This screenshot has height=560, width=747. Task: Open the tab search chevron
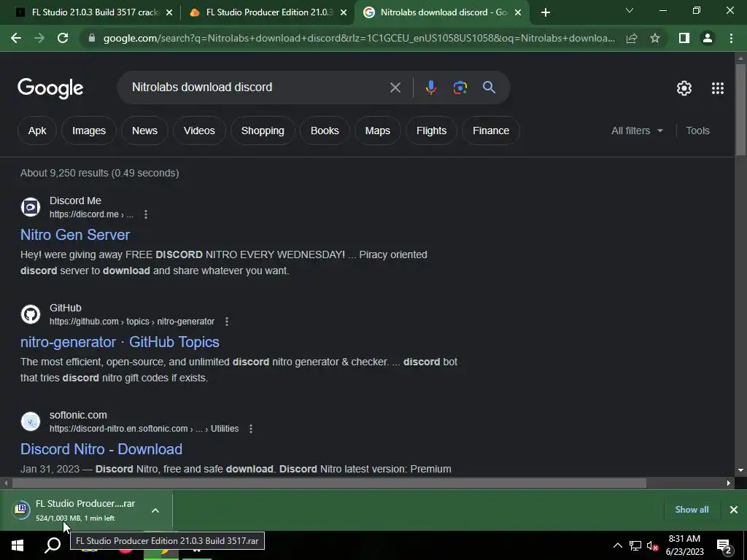coord(630,10)
